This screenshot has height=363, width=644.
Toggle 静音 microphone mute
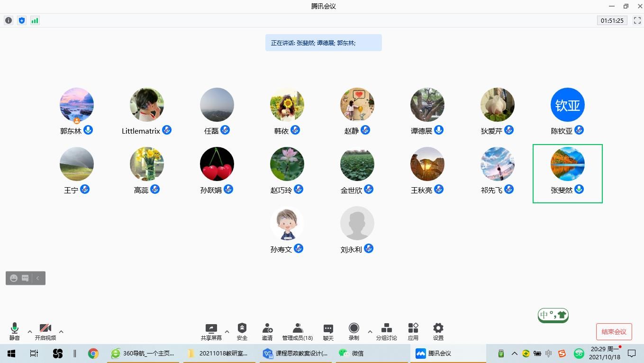click(x=15, y=331)
